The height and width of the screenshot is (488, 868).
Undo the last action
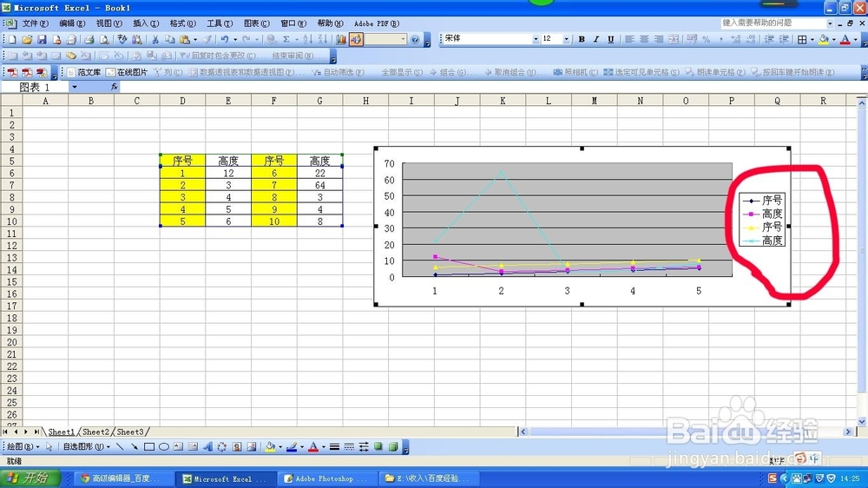pyautogui.click(x=224, y=39)
